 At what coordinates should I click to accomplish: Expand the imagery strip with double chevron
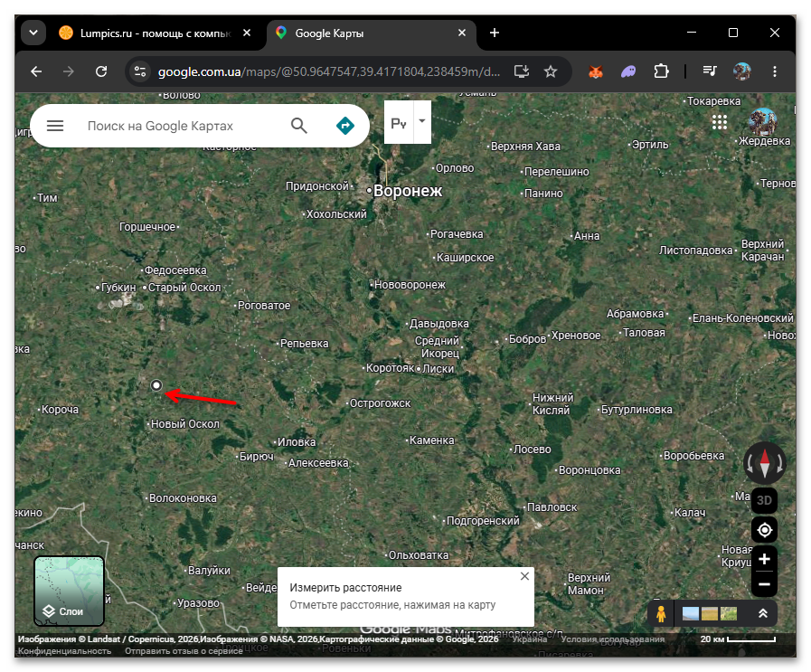click(763, 613)
